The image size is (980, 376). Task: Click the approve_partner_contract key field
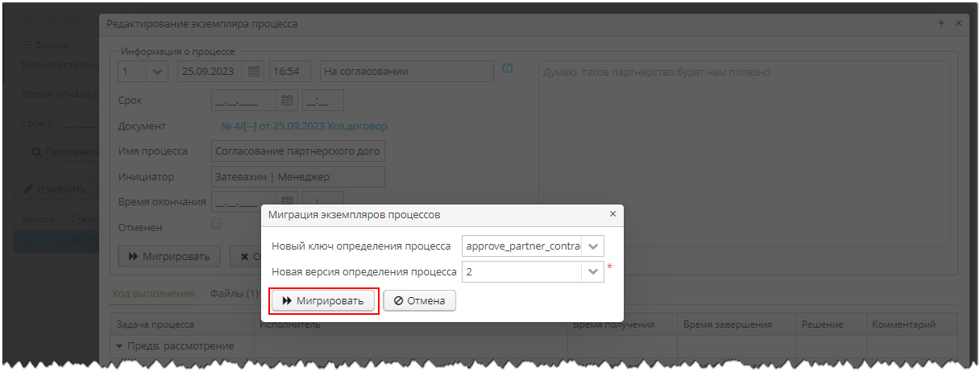[522, 246]
